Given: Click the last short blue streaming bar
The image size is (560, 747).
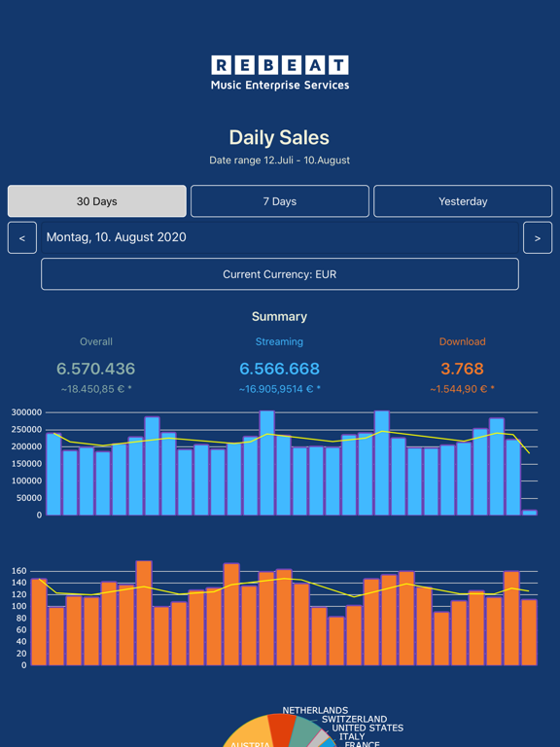Looking at the screenshot, I should 530,513.
